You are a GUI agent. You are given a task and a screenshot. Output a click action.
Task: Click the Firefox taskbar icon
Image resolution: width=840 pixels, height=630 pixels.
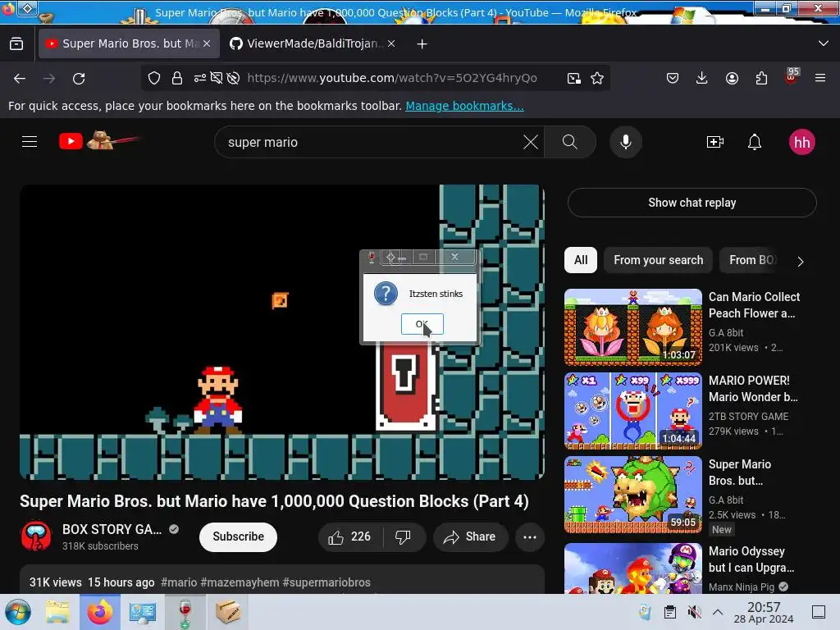click(x=99, y=612)
